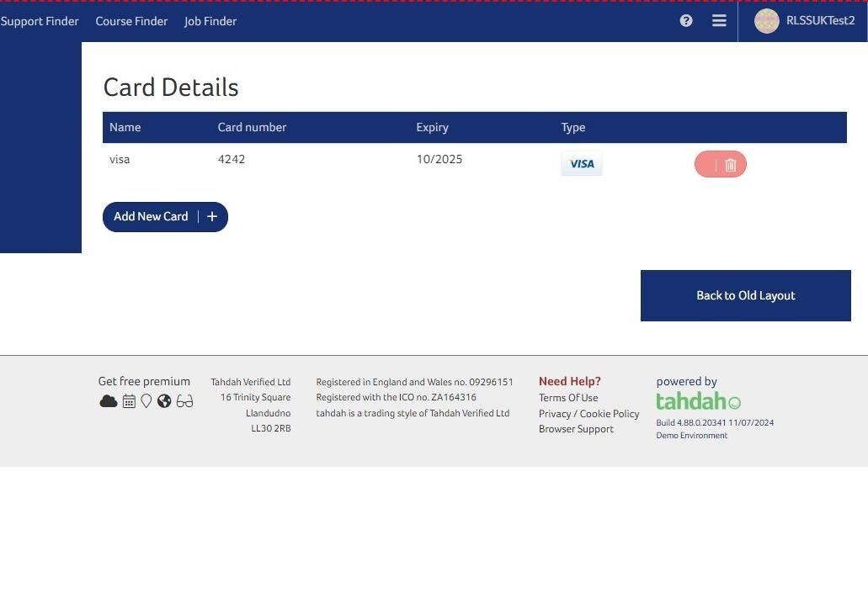Click the VISA card type logo
The height and width of the screenshot is (604, 868).
tap(582, 164)
